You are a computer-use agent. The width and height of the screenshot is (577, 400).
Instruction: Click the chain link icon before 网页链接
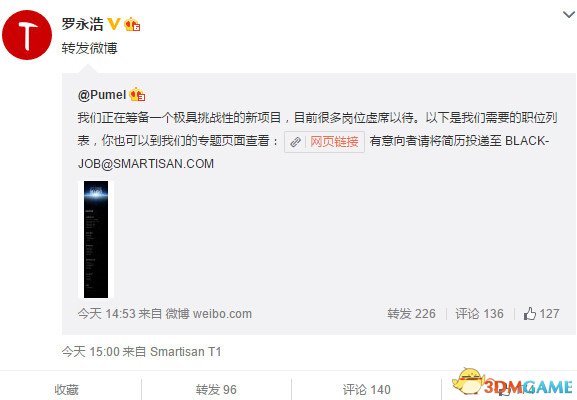[295, 142]
